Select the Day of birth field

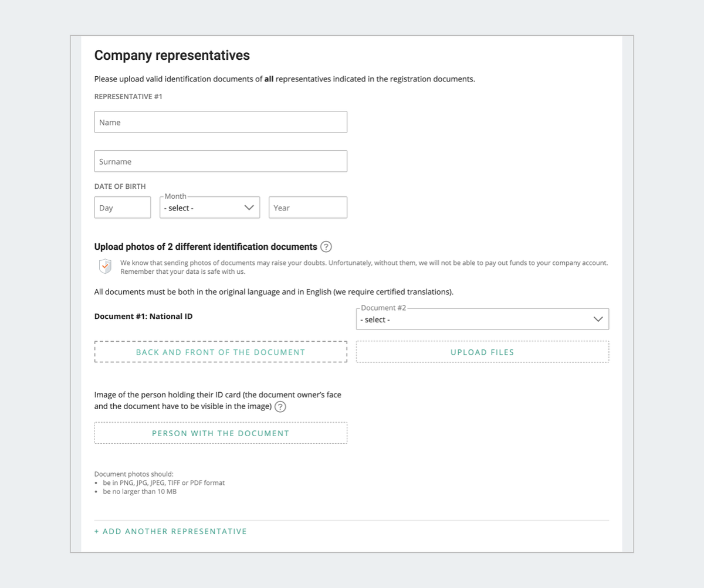(123, 208)
